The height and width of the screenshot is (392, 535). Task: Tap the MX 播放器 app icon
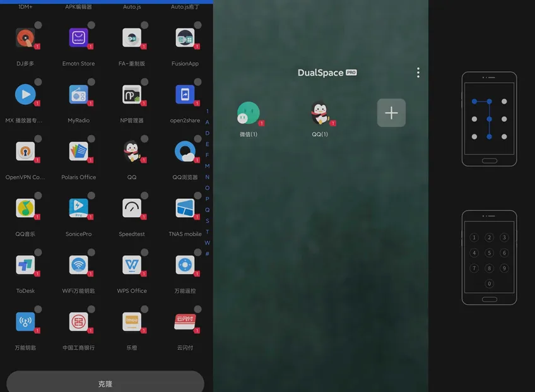25,94
